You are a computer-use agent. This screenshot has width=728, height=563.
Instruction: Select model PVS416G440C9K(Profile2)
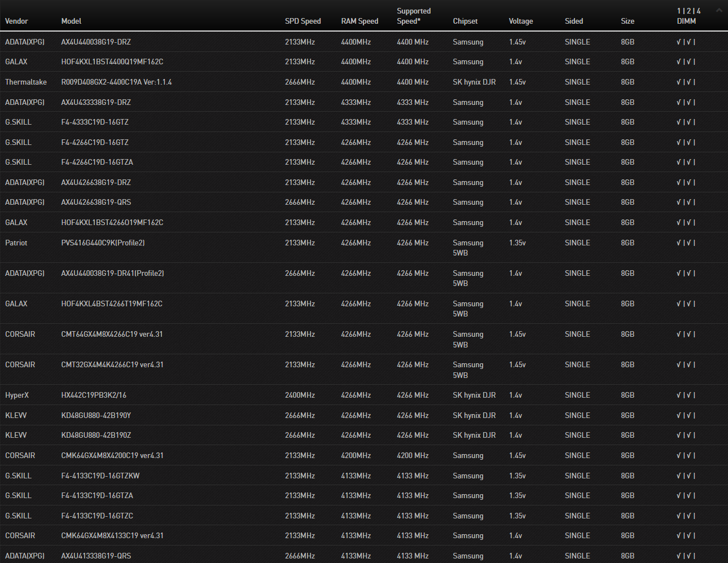click(x=103, y=243)
